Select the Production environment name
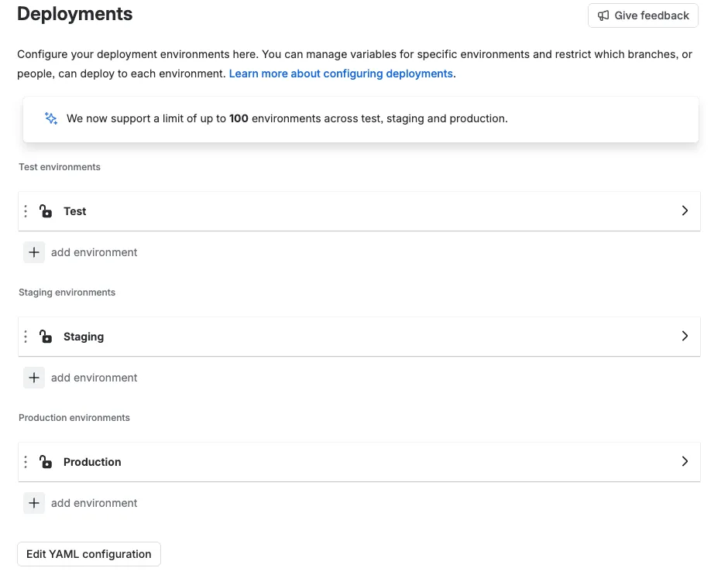 point(92,462)
